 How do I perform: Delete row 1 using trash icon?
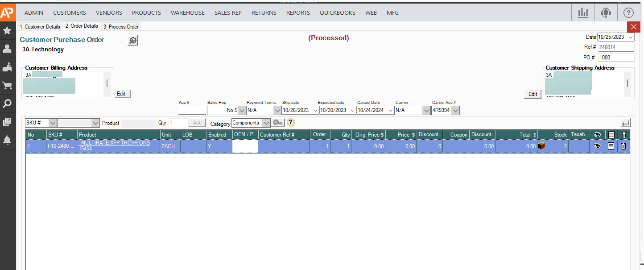[x=624, y=146]
